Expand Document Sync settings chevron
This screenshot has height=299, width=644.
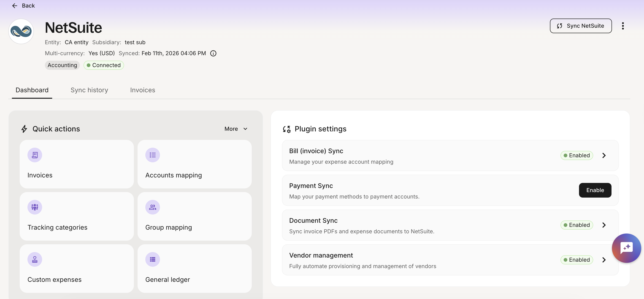(604, 225)
